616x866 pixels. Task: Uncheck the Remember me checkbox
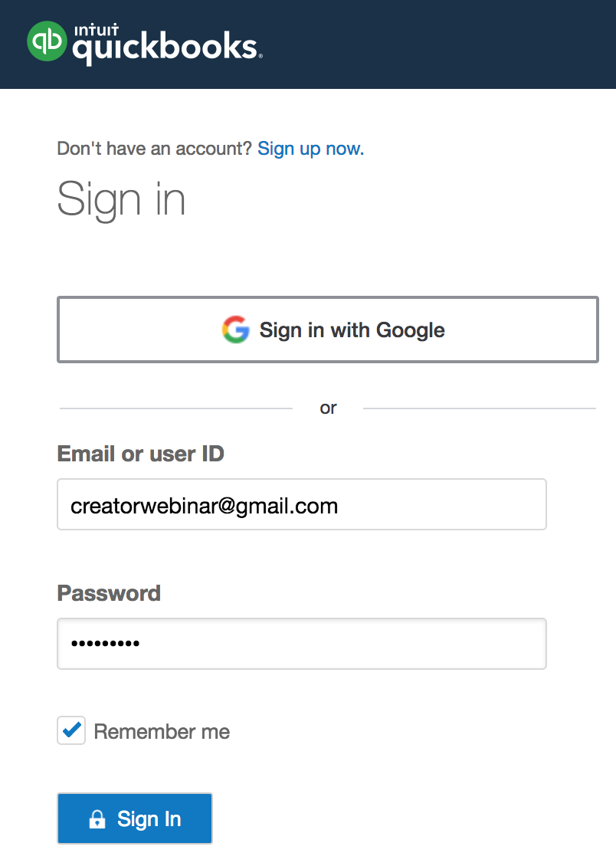pyautogui.click(x=71, y=731)
